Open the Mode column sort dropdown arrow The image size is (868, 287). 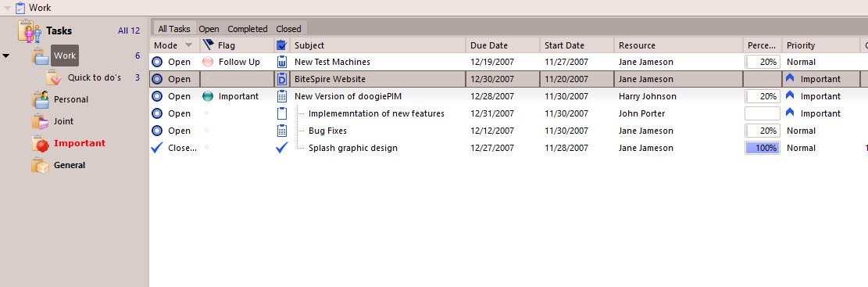(189, 45)
